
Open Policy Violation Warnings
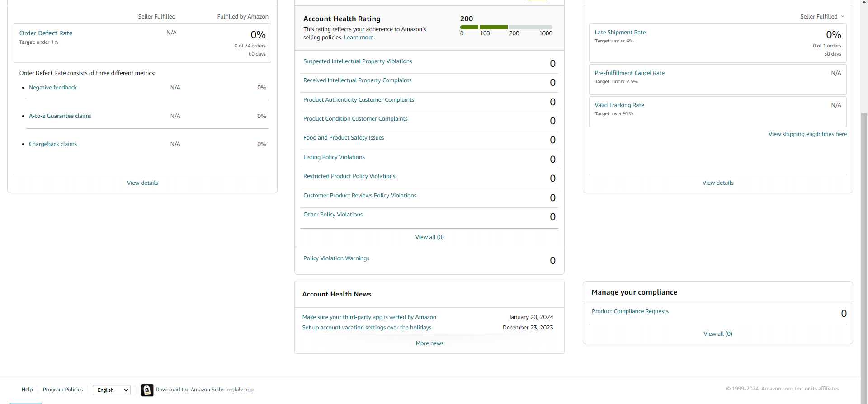coord(336,258)
